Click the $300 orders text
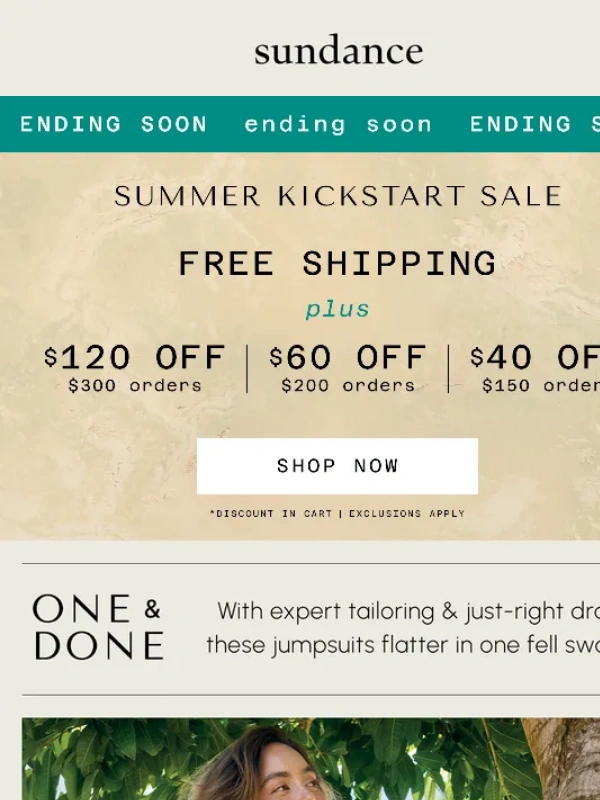The width and height of the screenshot is (600, 800). (x=135, y=386)
